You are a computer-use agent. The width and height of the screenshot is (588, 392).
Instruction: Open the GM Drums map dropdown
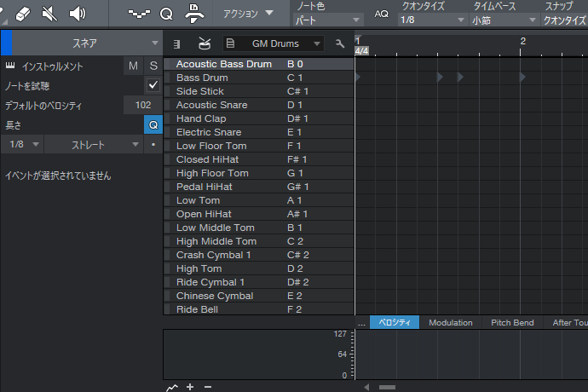click(274, 43)
